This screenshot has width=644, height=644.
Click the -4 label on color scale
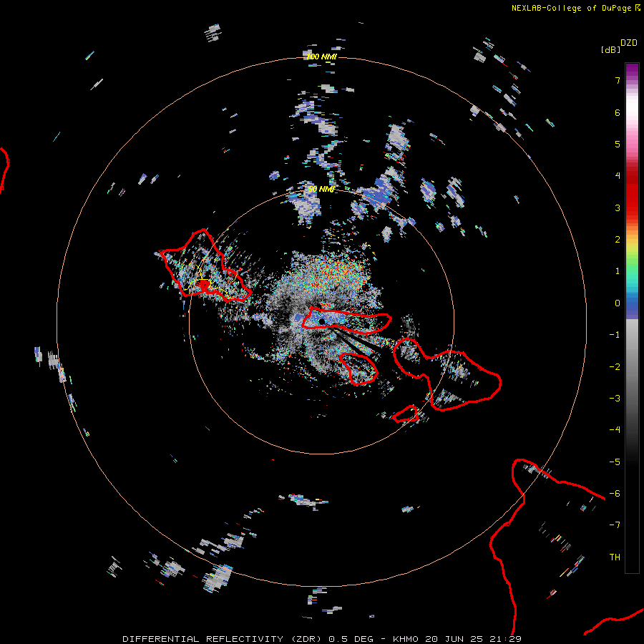click(x=615, y=430)
